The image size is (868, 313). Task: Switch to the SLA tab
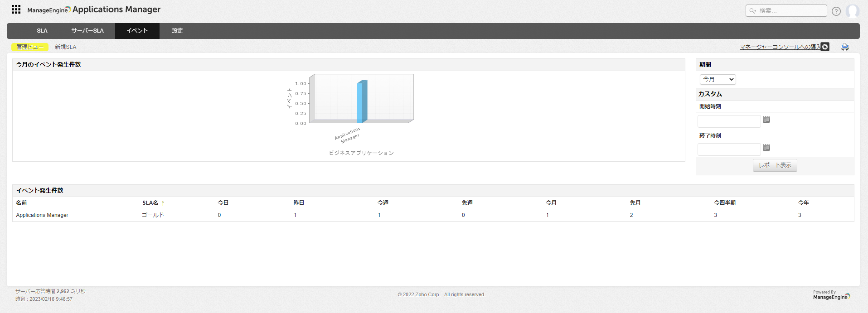pos(42,31)
